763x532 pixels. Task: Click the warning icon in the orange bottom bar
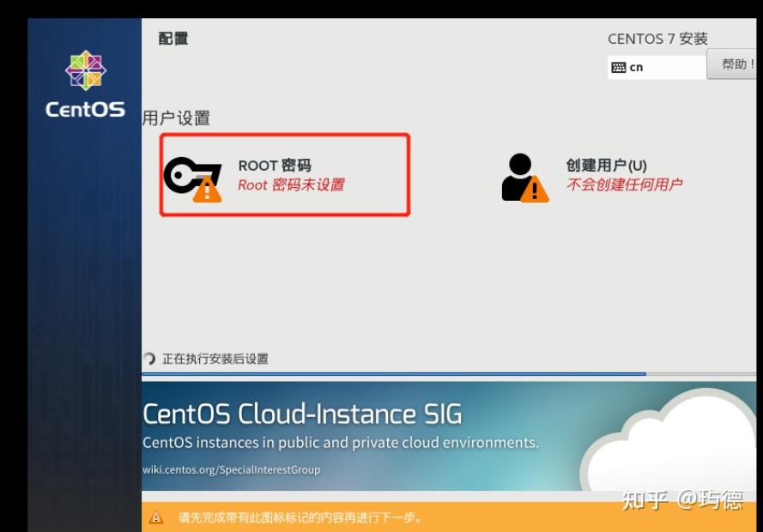click(159, 517)
